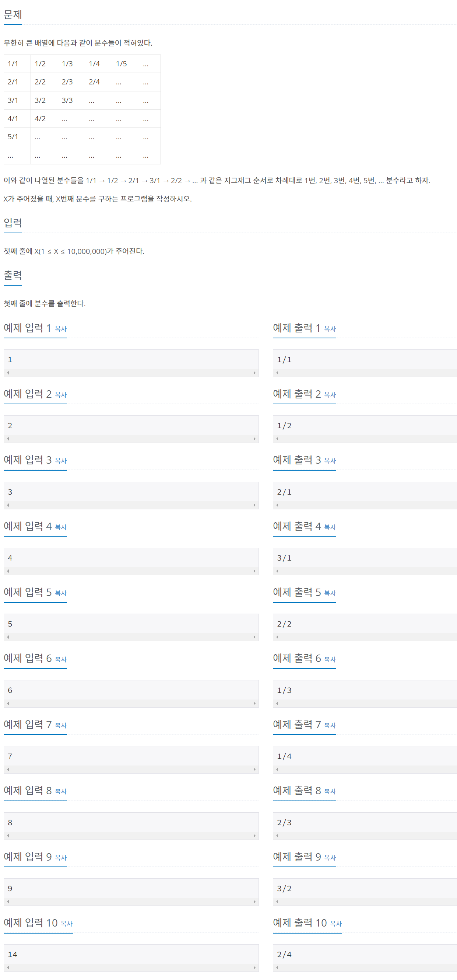Click right scroll arrow of example input 9 box
The width and height of the screenshot is (457, 980).
pos(254,901)
